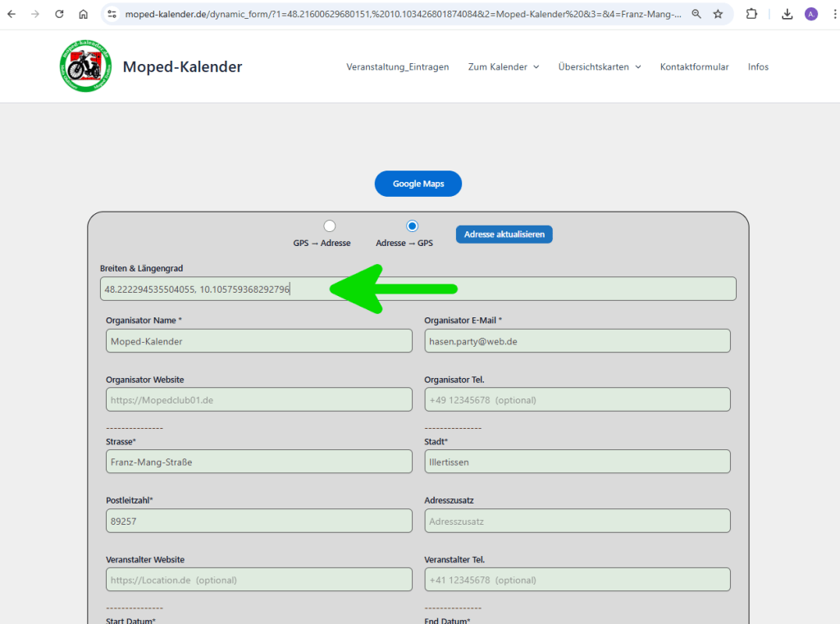Image resolution: width=840 pixels, height=624 pixels.
Task: Click the zoom magnifier icon in address bar
Action: tap(696, 14)
